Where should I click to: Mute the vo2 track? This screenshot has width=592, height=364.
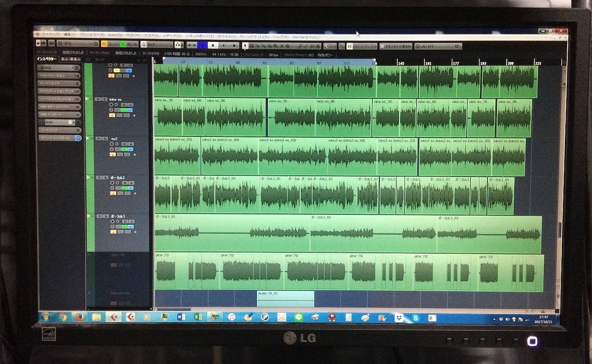coord(98,139)
